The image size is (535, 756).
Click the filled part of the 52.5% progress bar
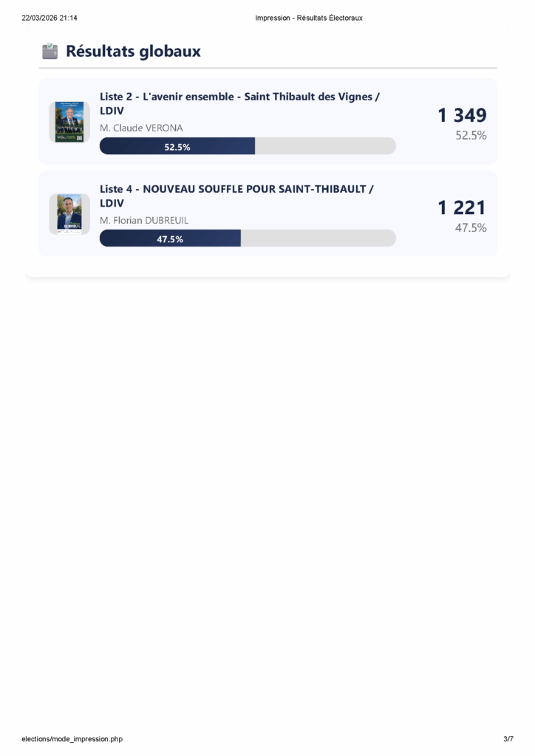(177, 146)
